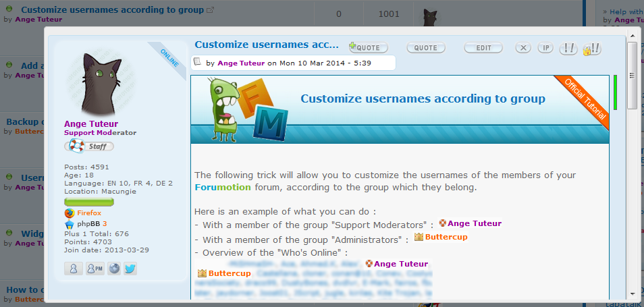Click the popup scrollbar up arrow

click(632, 36)
